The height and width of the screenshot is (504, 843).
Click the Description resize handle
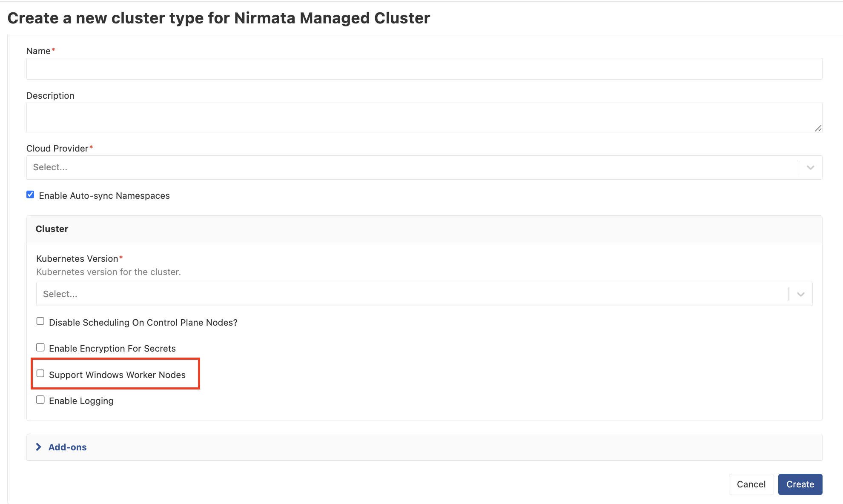(818, 128)
